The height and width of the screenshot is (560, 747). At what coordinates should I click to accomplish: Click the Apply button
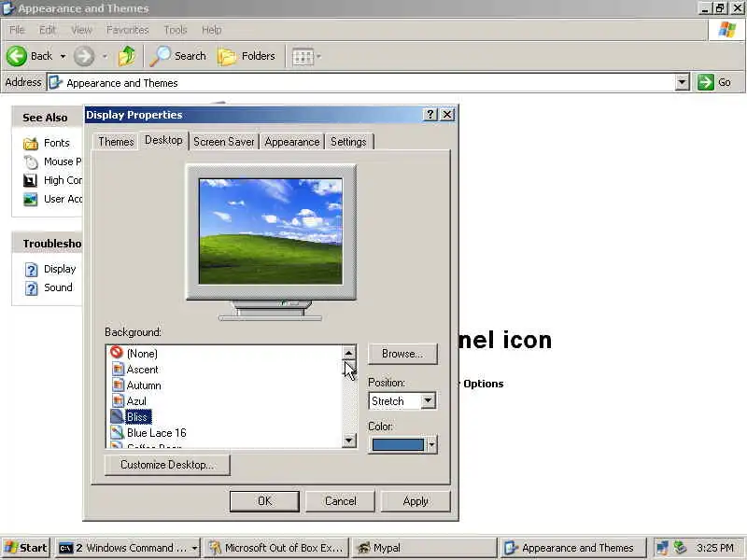416,501
